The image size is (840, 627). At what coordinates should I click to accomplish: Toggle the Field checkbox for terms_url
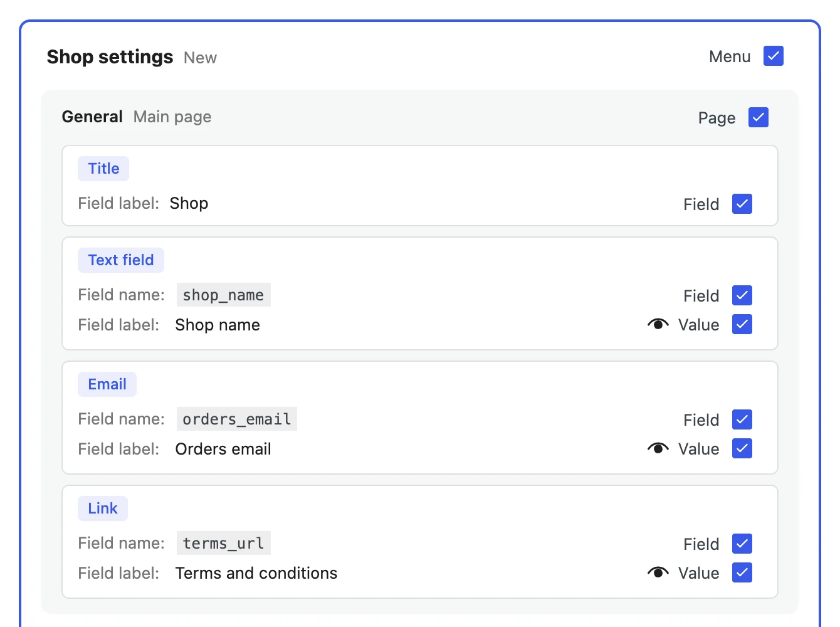[742, 544]
